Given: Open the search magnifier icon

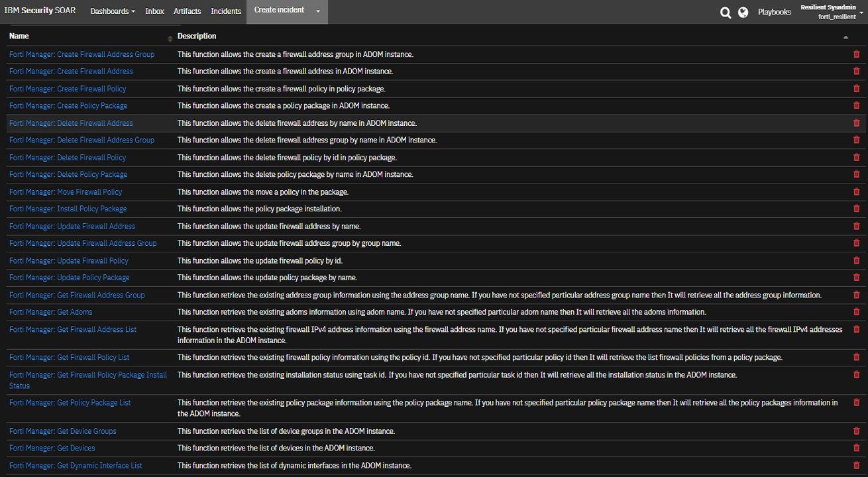Looking at the screenshot, I should point(726,12).
